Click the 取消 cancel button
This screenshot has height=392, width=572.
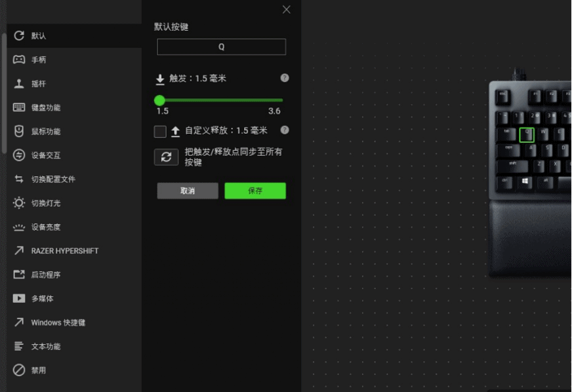tap(188, 191)
